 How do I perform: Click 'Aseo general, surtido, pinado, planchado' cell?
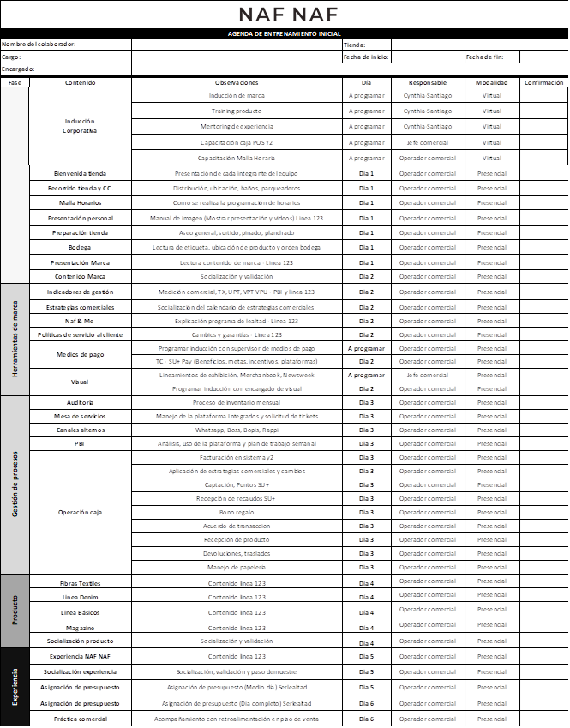tap(237, 232)
